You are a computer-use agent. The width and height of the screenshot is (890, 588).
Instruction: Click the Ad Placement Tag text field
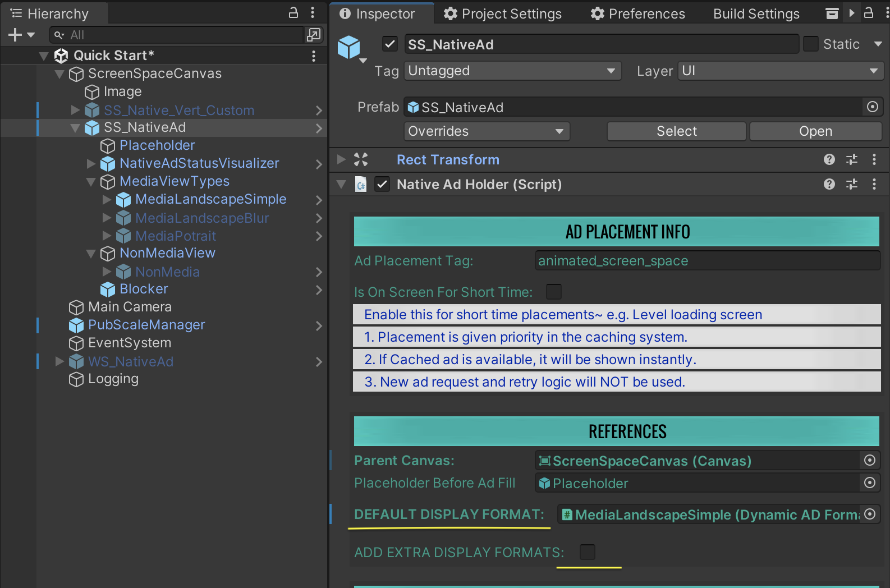(707, 261)
